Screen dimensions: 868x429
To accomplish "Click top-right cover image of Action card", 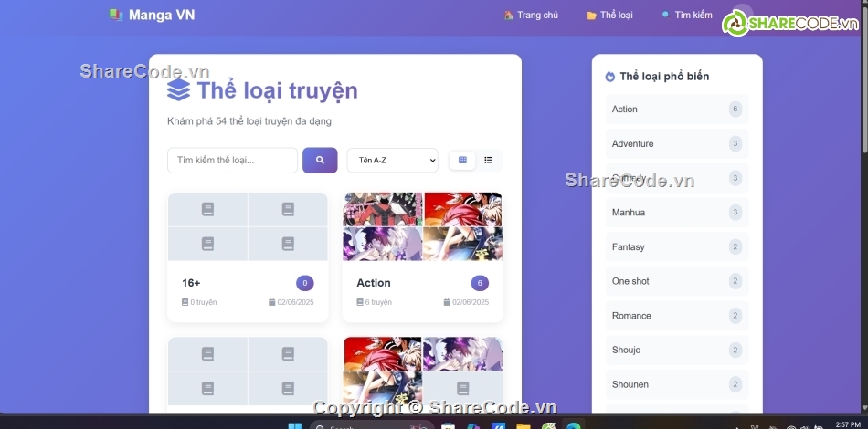I will pos(463,210).
